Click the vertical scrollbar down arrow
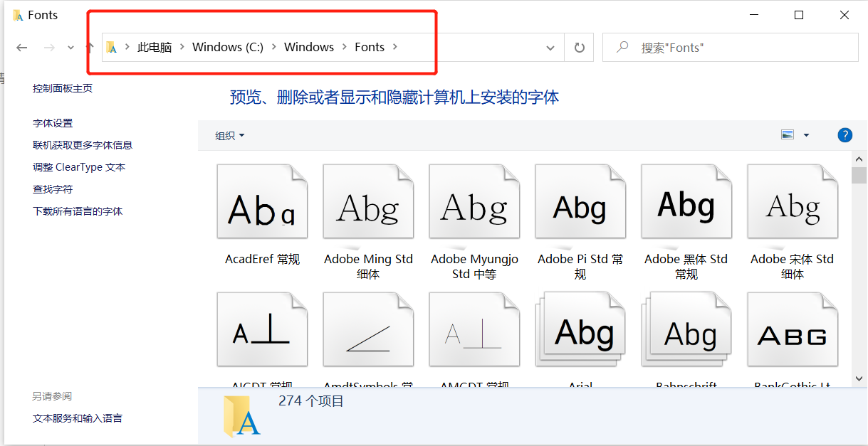Screen dimensions: 868x446 pos(859,379)
